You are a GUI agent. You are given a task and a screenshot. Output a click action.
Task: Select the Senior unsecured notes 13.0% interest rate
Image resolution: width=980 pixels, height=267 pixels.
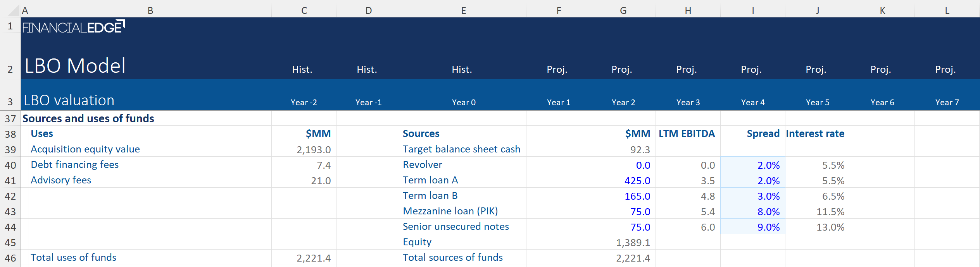click(x=817, y=227)
